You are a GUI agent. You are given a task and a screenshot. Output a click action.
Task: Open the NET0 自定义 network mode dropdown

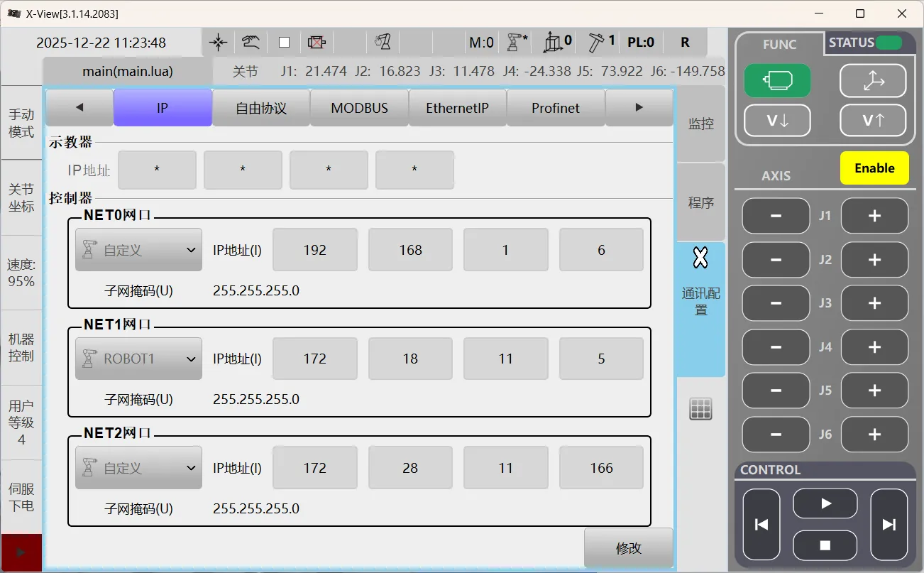tap(138, 249)
